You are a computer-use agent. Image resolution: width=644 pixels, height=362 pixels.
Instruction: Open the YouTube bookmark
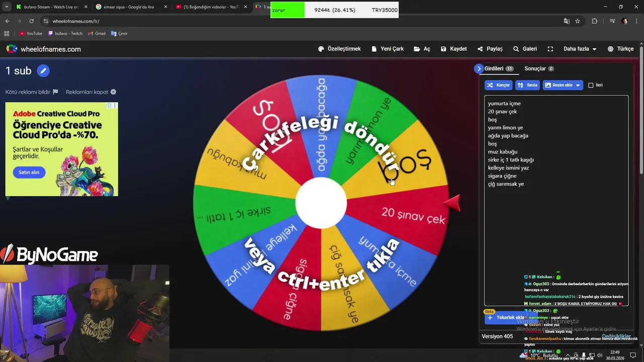pos(31,33)
